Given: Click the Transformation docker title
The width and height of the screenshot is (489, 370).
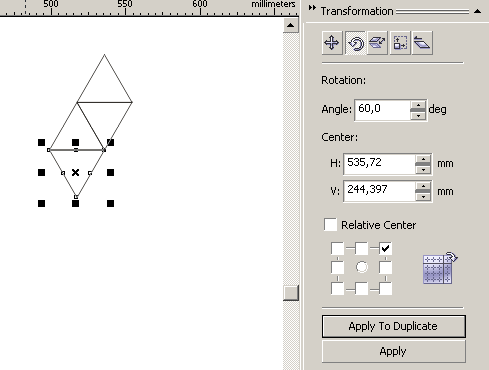Looking at the screenshot, I should pos(357,11).
